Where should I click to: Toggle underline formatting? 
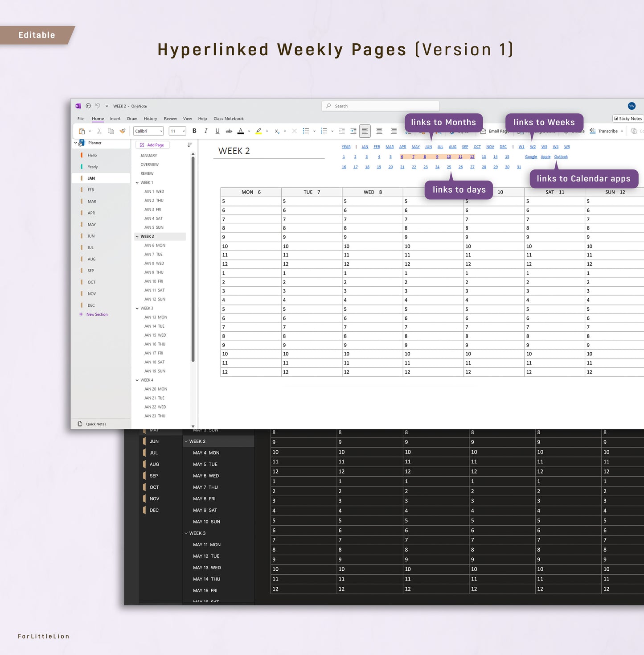pos(217,131)
